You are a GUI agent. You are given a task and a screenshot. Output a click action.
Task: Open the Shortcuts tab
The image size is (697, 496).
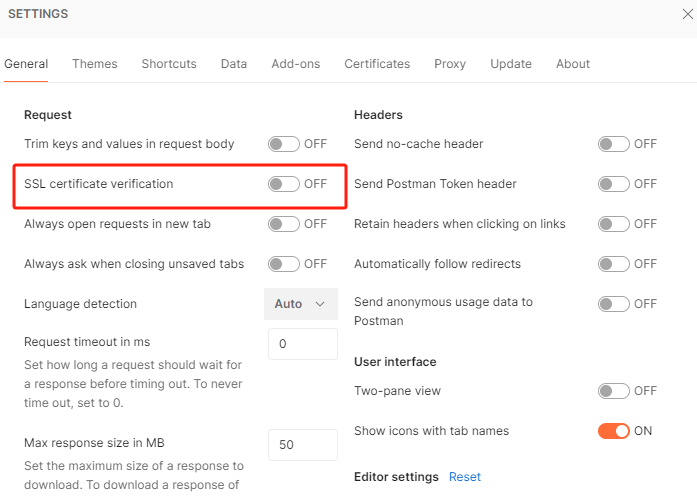coord(169,64)
